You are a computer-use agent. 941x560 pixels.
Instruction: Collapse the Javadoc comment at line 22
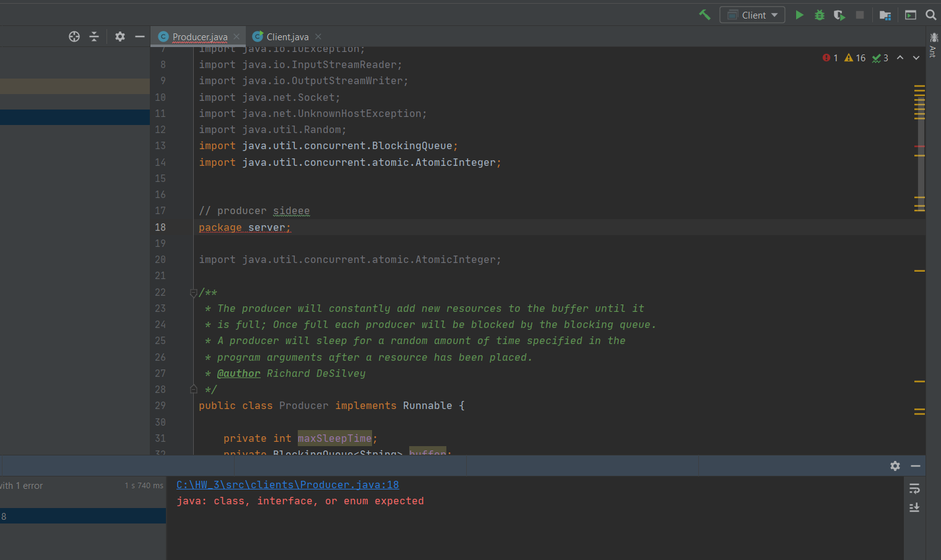(193, 292)
